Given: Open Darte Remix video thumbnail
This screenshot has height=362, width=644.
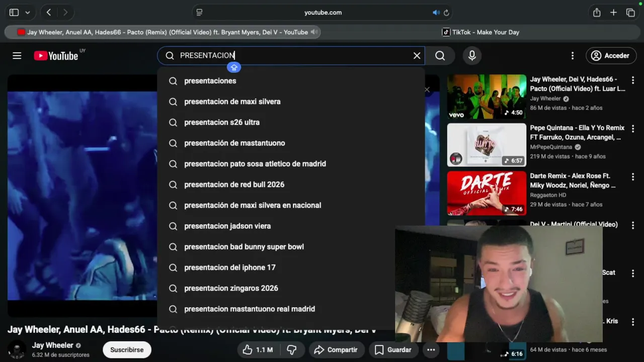Looking at the screenshot, I should click(487, 193).
